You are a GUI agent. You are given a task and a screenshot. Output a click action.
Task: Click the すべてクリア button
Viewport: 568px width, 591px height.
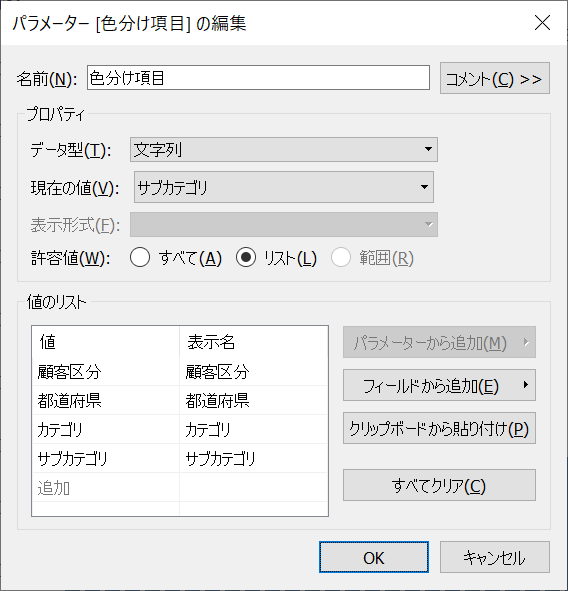click(439, 485)
